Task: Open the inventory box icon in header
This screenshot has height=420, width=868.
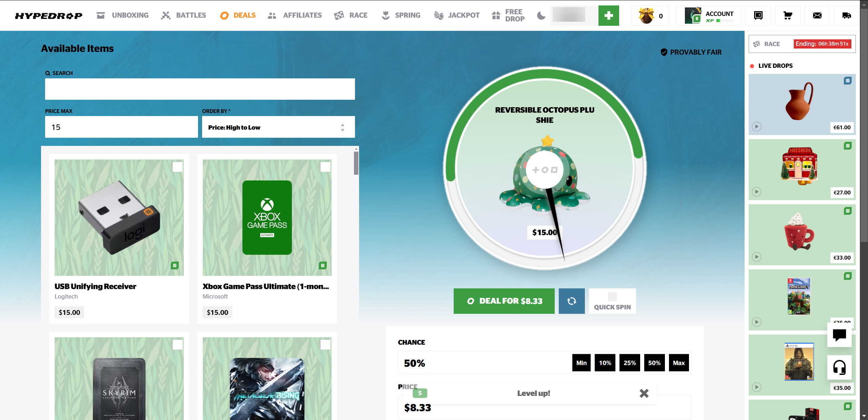Action: click(758, 16)
